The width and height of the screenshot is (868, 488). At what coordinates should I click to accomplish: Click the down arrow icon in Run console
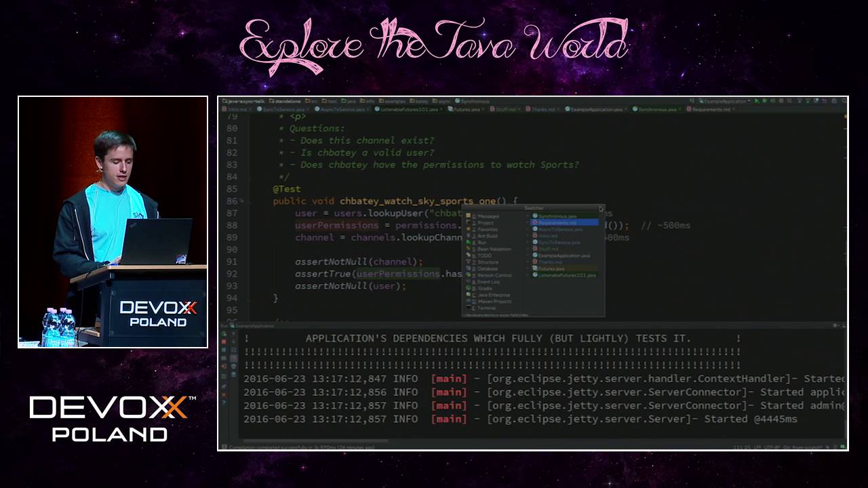[x=233, y=342]
